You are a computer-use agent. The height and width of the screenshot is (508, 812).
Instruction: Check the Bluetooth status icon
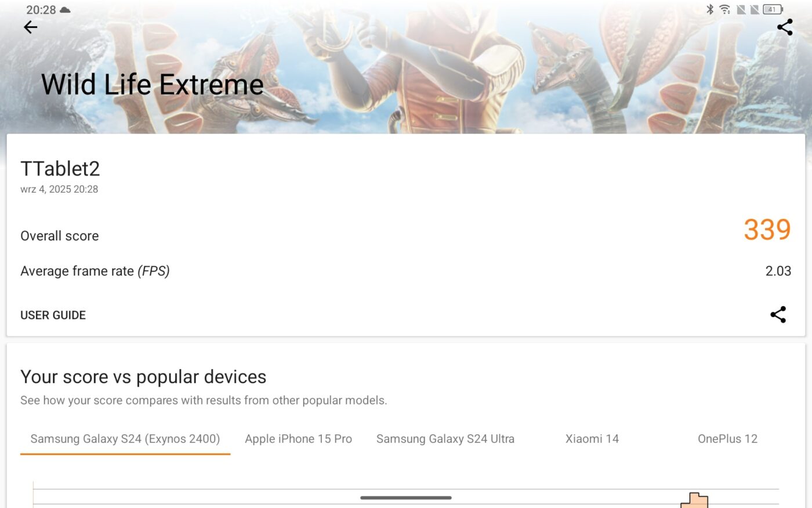pyautogui.click(x=710, y=9)
